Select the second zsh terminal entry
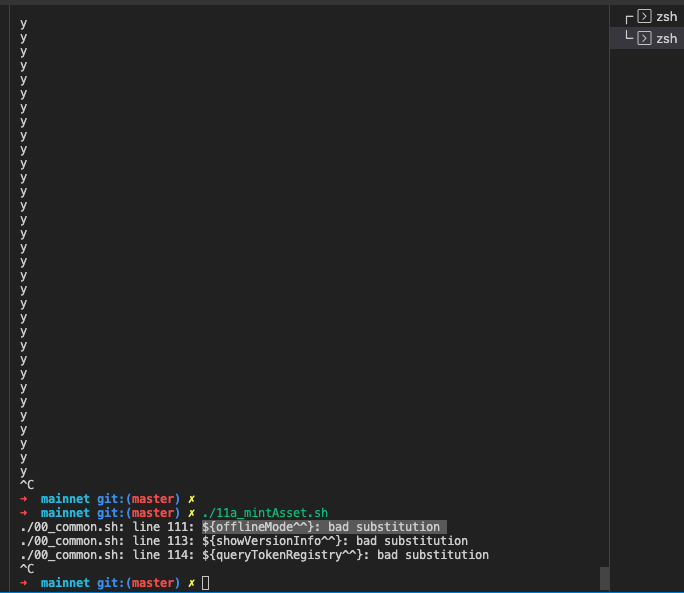 pos(647,38)
